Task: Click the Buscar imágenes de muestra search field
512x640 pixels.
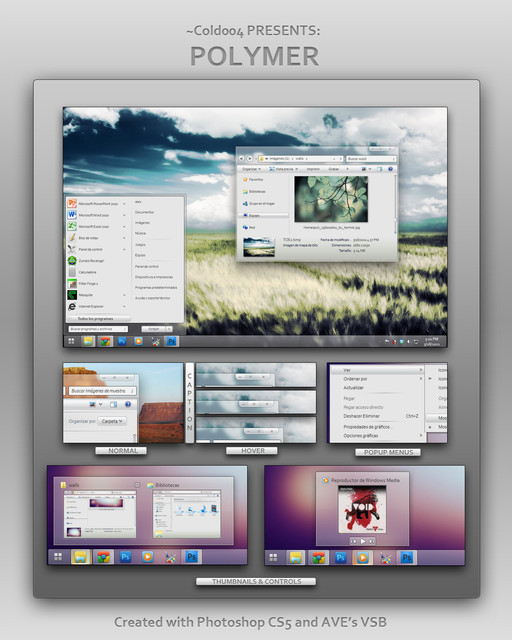Action: click(x=102, y=391)
